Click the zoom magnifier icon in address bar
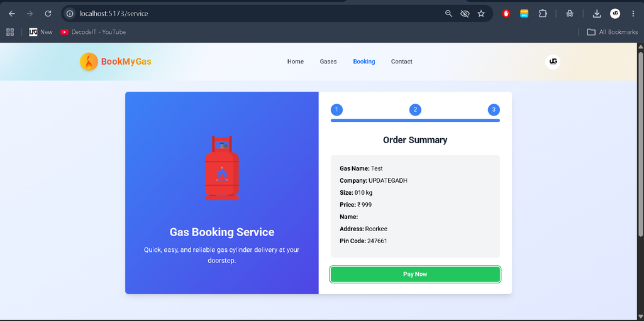 pos(448,14)
